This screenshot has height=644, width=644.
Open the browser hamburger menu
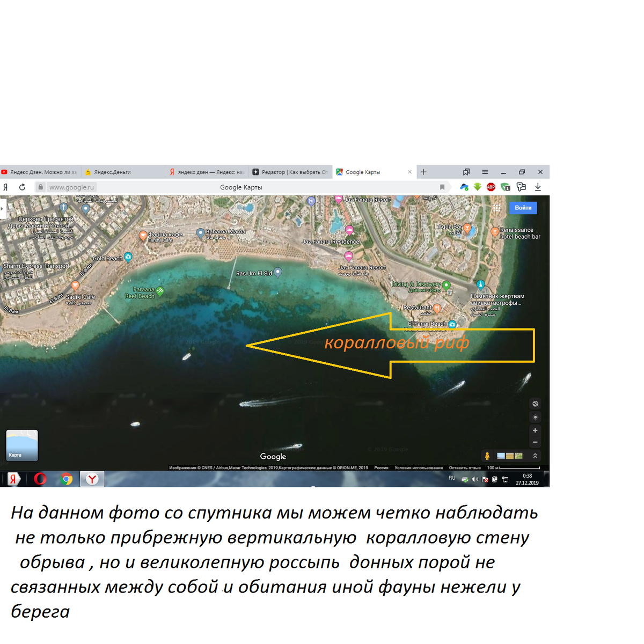(485, 172)
